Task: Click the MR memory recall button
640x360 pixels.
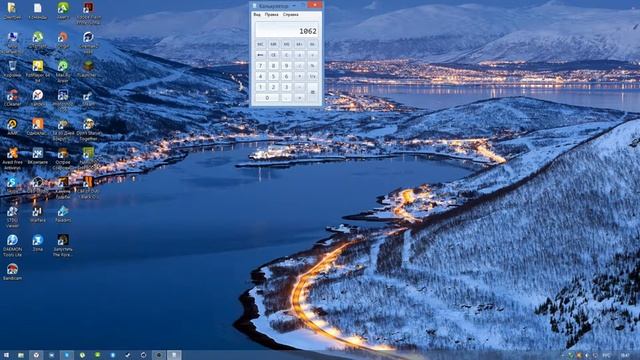Action: pyautogui.click(x=273, y=44)
